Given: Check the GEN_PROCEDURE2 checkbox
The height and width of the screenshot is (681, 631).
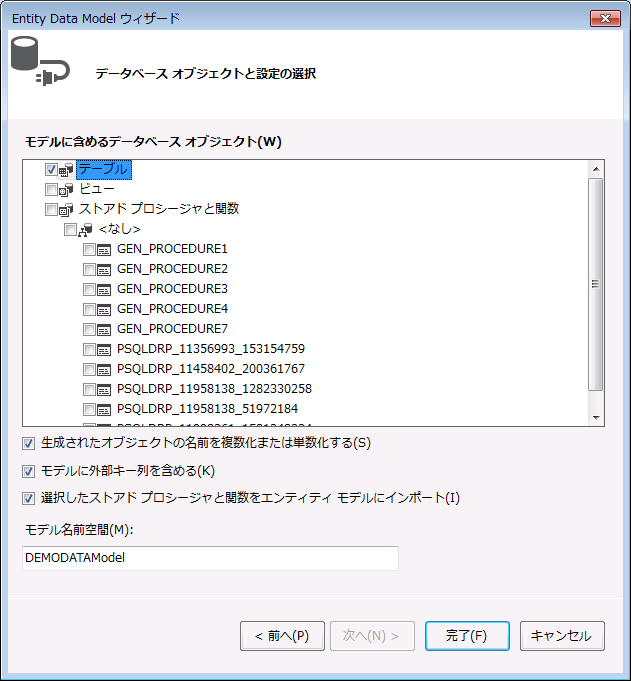Looking at the screenshot, I should [89, 269].
